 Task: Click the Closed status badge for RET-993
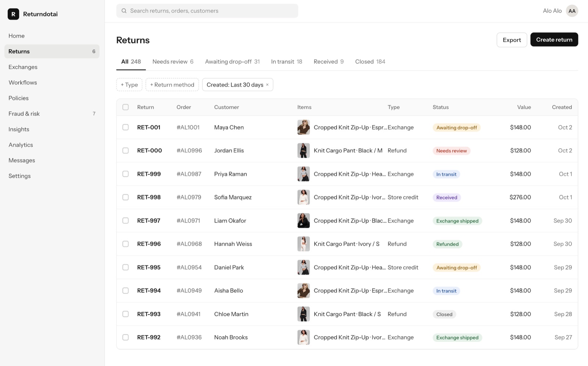click(444, 314)
